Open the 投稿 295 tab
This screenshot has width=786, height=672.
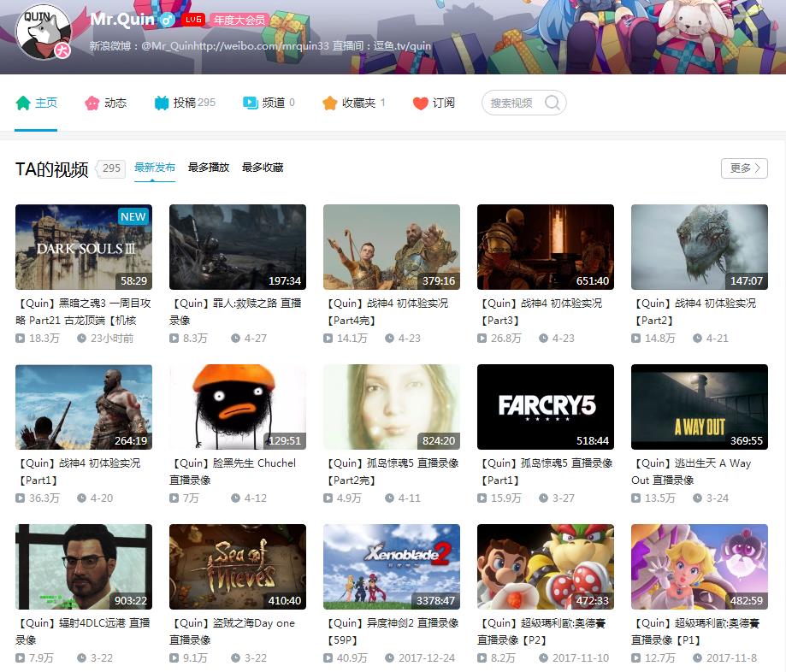tap(185, 103)
